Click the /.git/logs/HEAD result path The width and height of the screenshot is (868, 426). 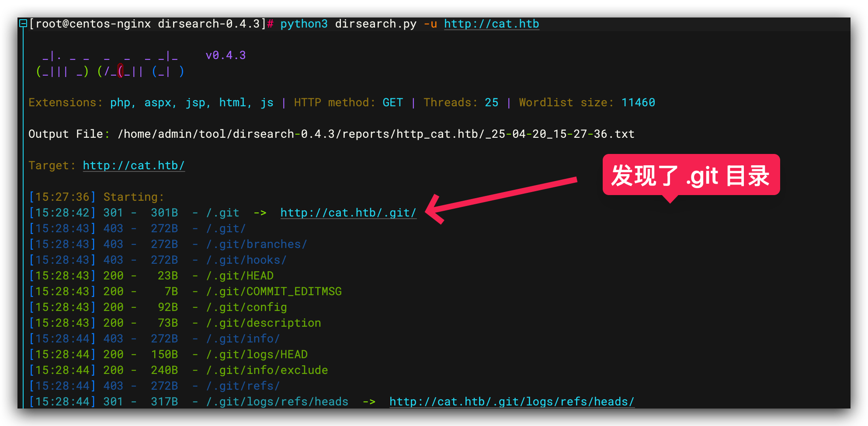(x=257, y=354)
